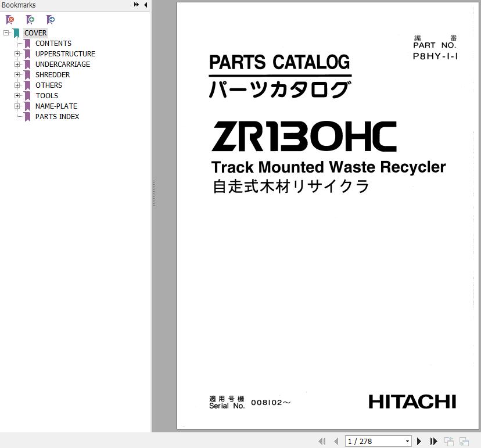Viewport: 481px width, 448px height.
Task: Open the UNDERCARRIAGE bookmark
Action: (63, 64)
